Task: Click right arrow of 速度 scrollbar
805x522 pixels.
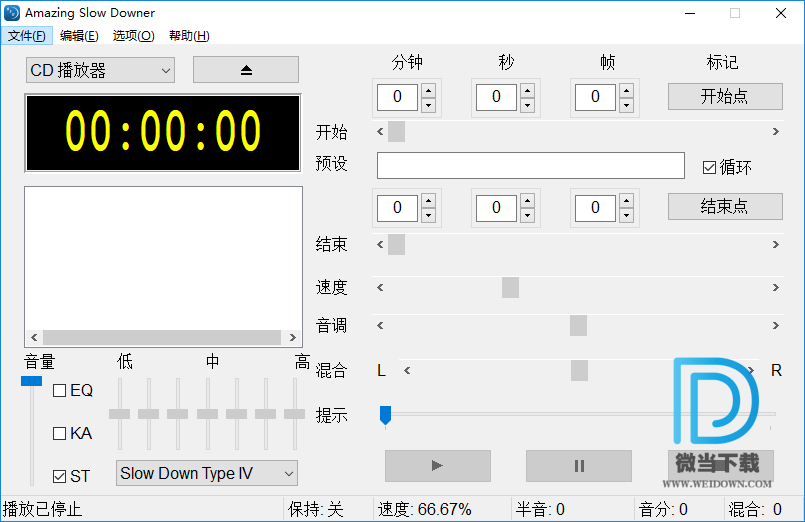Action: 776,287
